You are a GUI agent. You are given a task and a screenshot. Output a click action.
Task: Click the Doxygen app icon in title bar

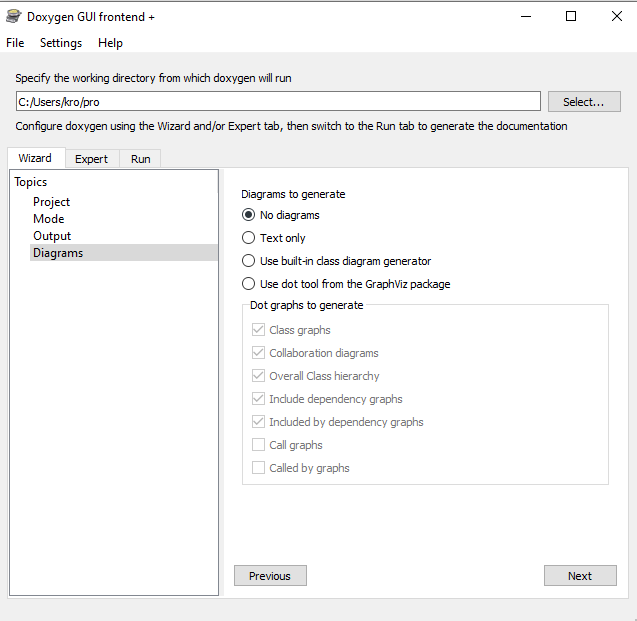pos(13,16)
